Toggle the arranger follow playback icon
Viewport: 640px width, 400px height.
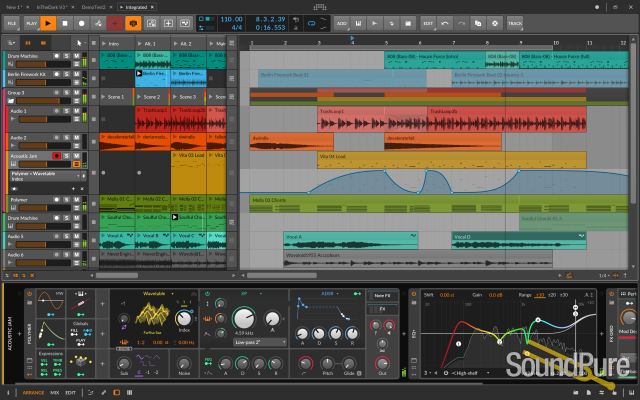(569, 276)
